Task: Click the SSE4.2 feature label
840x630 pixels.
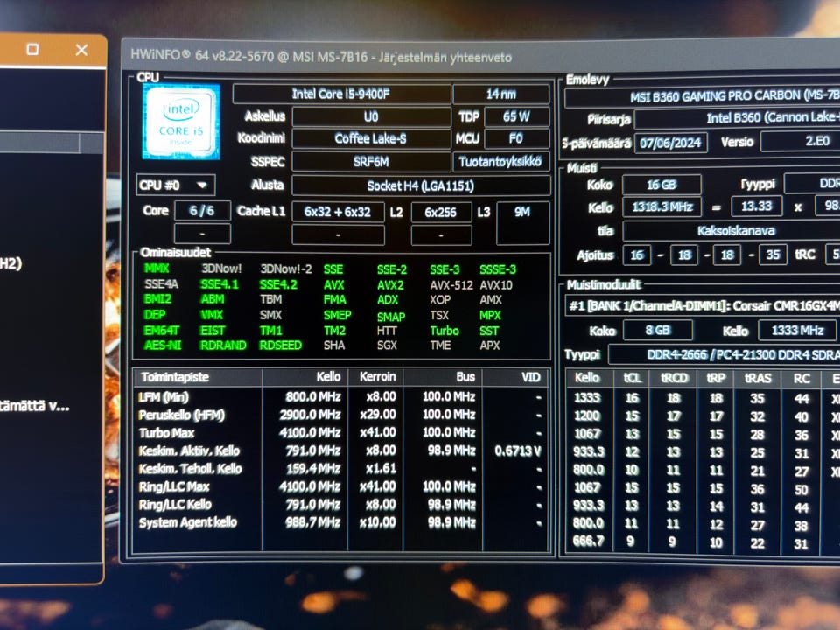Action: (x=278, y=284)
